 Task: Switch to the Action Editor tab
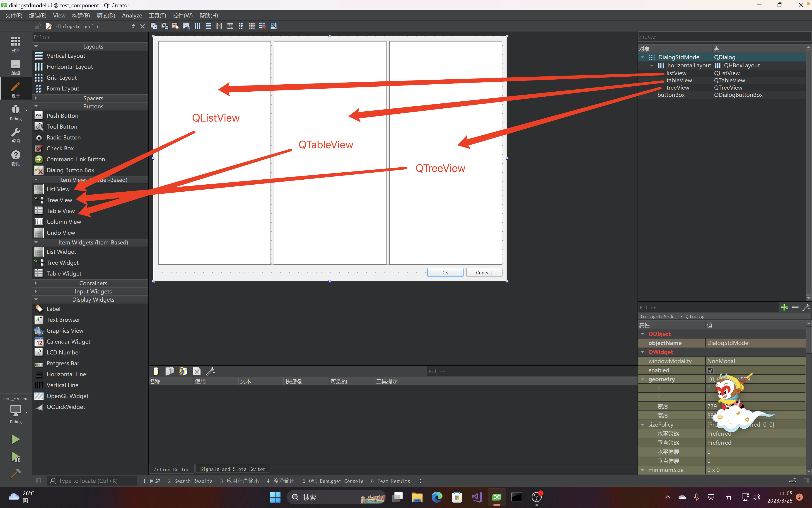pyautogui.click(x=172, y=469)
